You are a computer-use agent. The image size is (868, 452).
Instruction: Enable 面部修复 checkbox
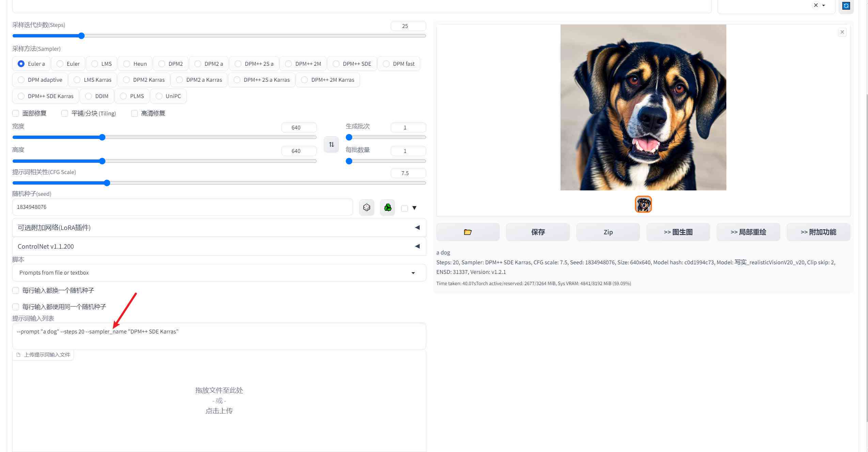16,113
